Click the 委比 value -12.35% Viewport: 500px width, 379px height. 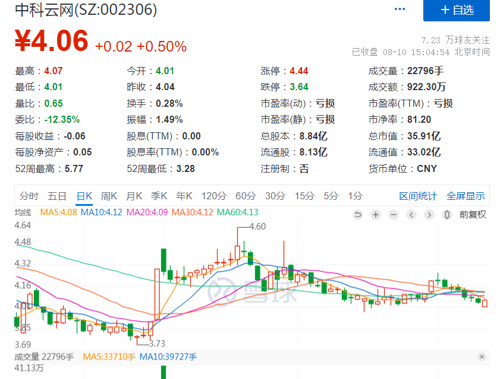tap(62, 119)
